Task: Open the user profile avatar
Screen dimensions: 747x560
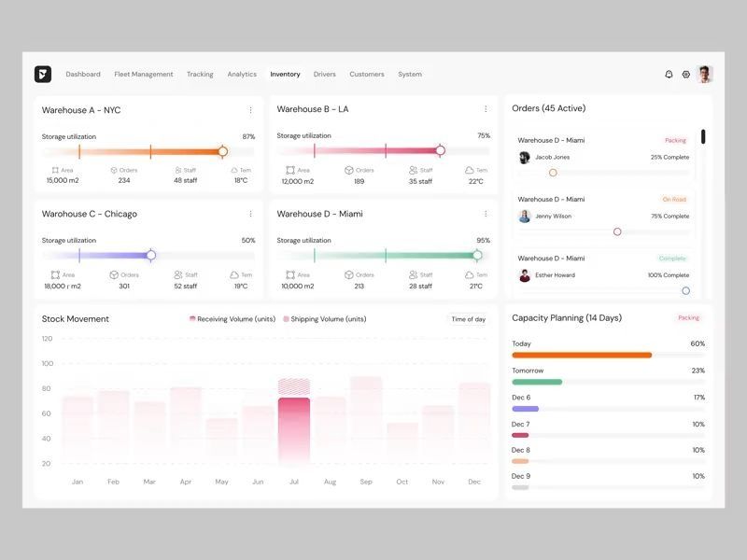Action: [705, 75]
